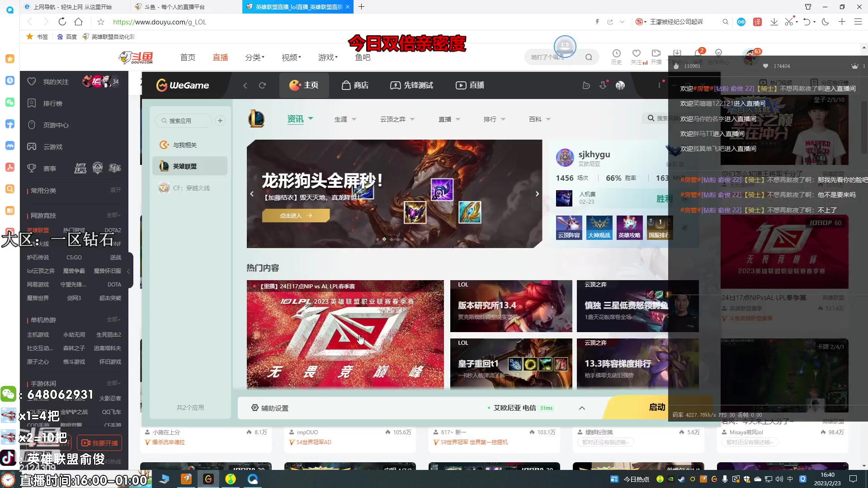The height and width of the screenshot is (488, 868).
Task: Open WeGame from the Windows taskbar
Action: pos(208,479)
